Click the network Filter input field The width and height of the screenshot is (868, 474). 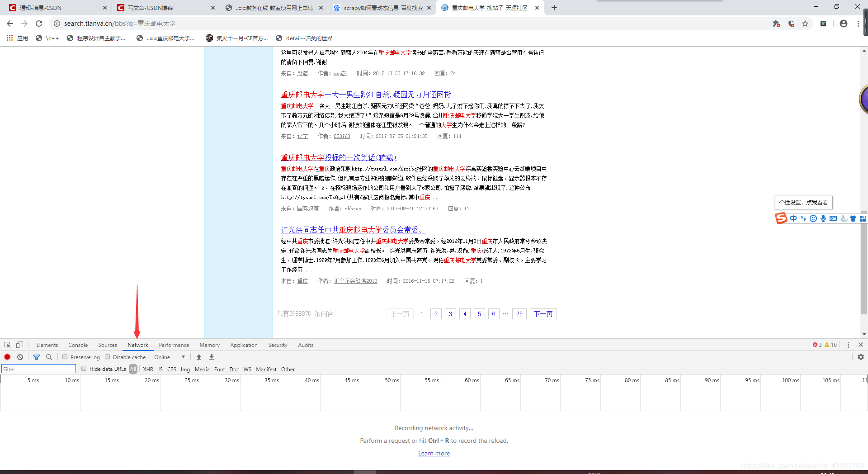pos(38,369)
